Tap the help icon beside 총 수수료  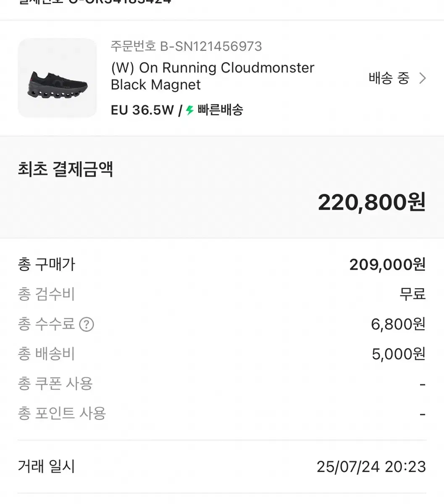coord(87,324)
